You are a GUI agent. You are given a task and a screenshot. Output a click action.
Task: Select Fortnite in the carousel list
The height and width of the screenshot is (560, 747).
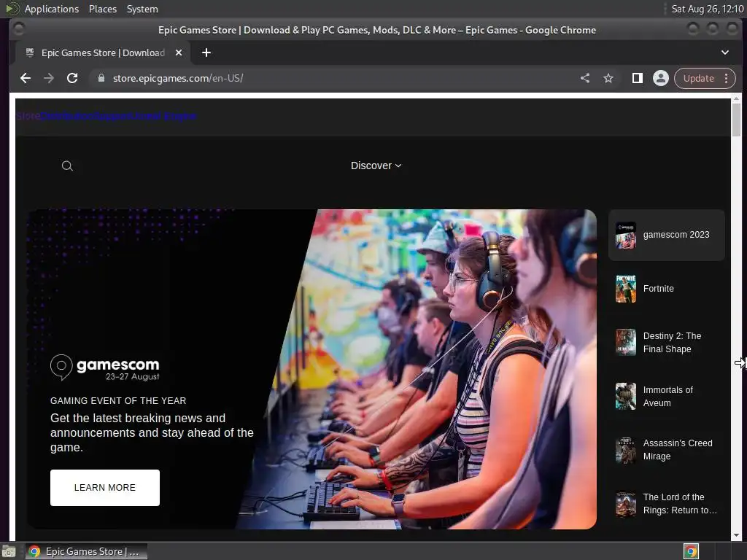click(x=667, y=289)
